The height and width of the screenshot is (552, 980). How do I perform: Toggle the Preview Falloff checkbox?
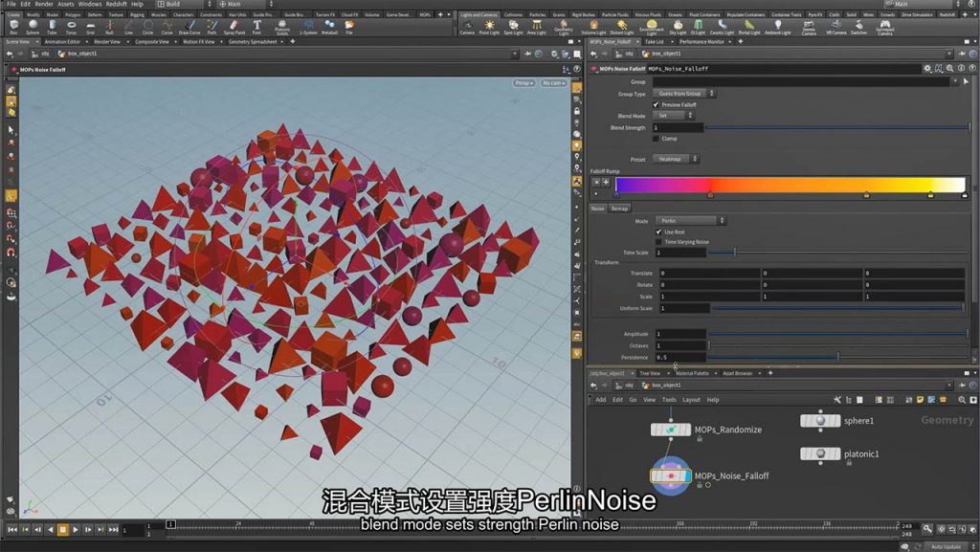[657, 105]
